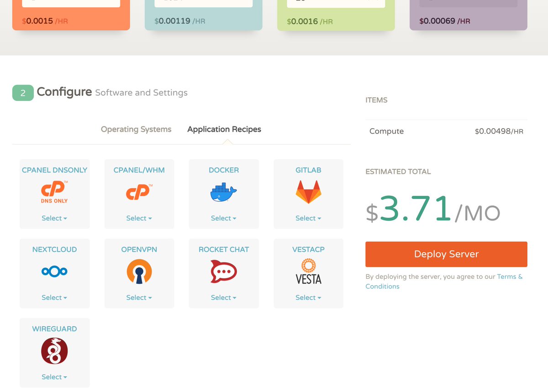This screenshot has height=392, width=548.
Task: Click the OPENVPN recipe title
Action: pyautogui.click(x=139, y=250)
